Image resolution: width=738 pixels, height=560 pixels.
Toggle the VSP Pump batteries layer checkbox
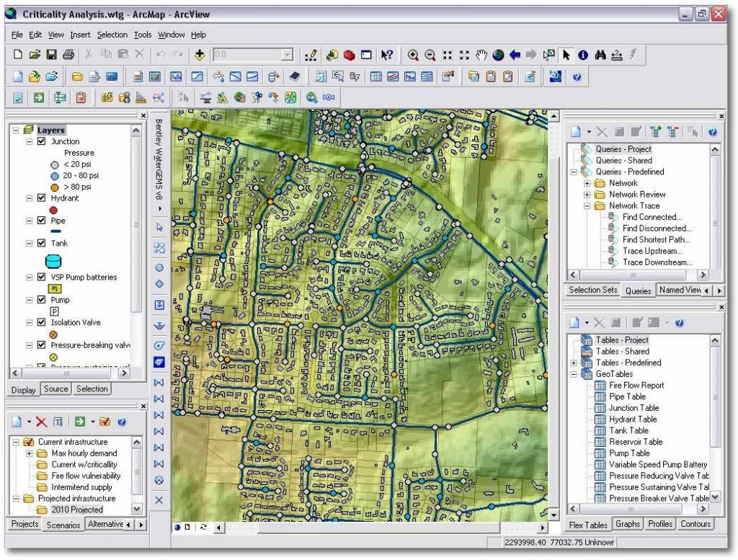pyautogui.click(x=41, y=277)
